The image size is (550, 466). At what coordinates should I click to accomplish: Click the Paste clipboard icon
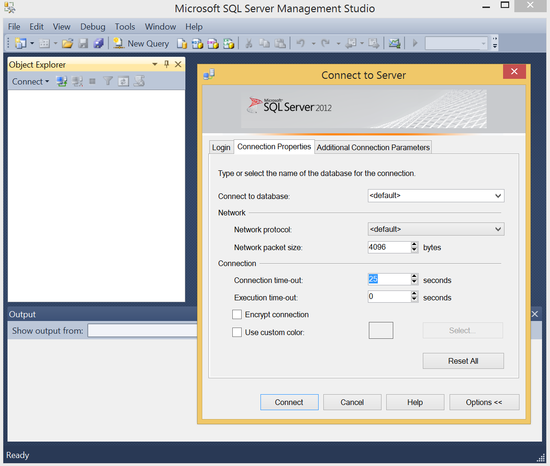coord(280,43)
